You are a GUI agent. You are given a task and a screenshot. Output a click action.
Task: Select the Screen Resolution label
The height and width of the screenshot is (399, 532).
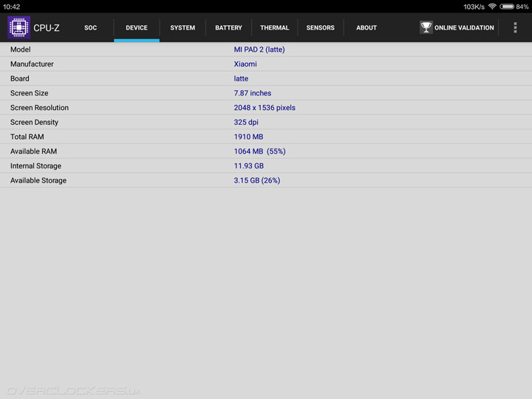click(x=39, y=108)
